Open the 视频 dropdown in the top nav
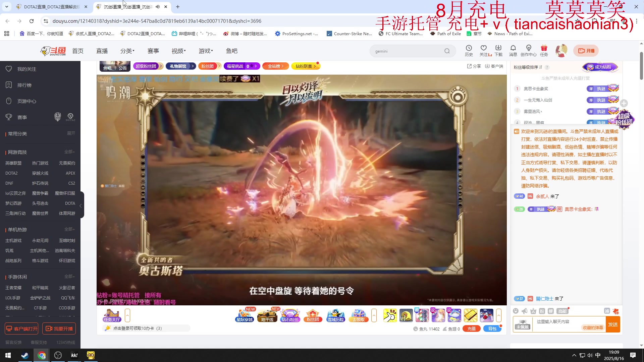This screenshot has height=362, width=644. pyautogui.click(x=178, y=51)
